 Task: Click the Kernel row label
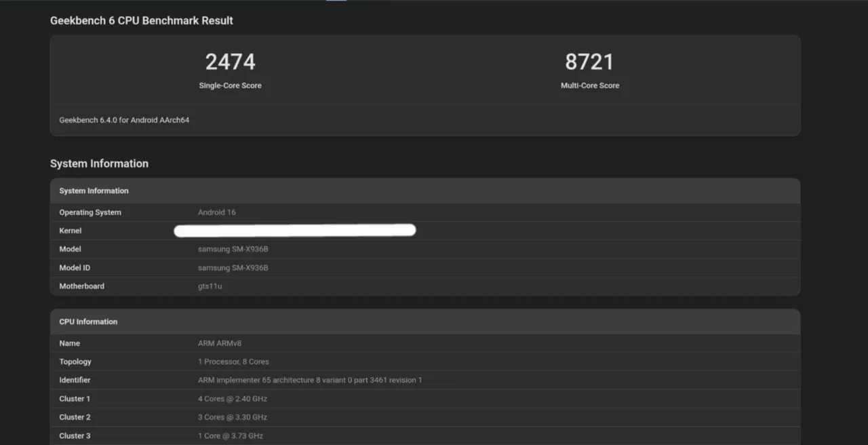71,231
